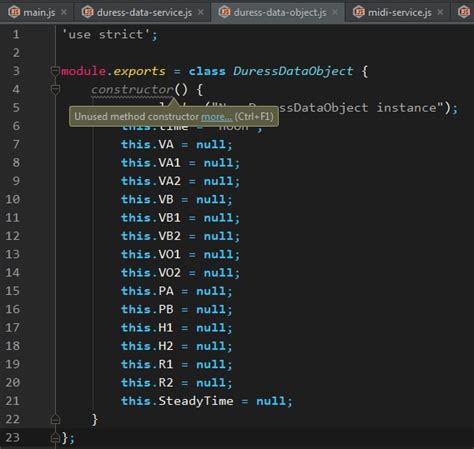
Task: Click the JS file icon on duress-data-object.js tab
Action: point(224,12)
